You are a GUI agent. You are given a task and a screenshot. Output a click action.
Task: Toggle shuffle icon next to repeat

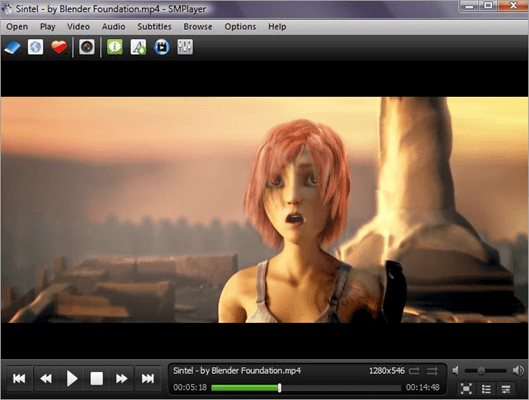click(432, 371)
